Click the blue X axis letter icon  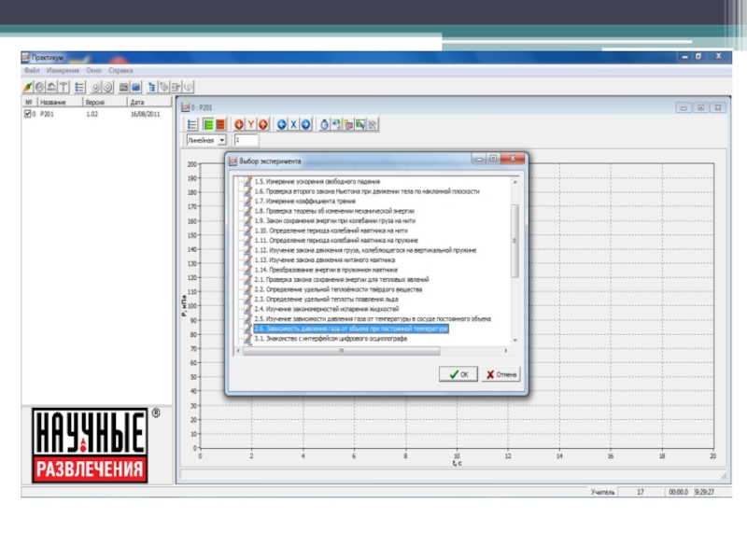(292, 124)
